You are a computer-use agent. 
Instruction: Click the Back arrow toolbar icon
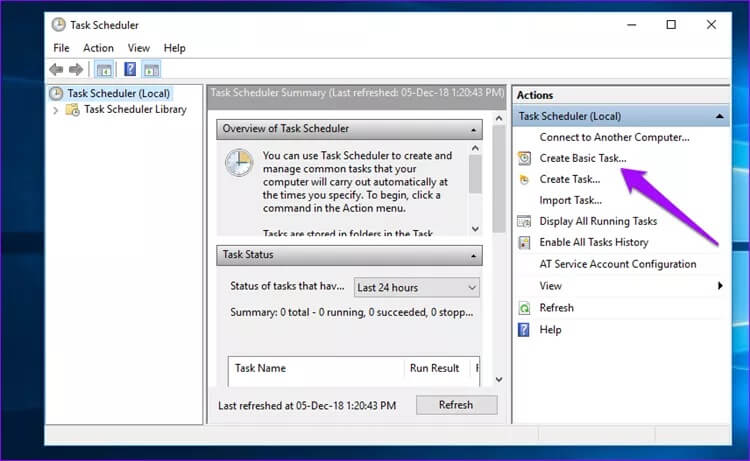click(56, 70)
